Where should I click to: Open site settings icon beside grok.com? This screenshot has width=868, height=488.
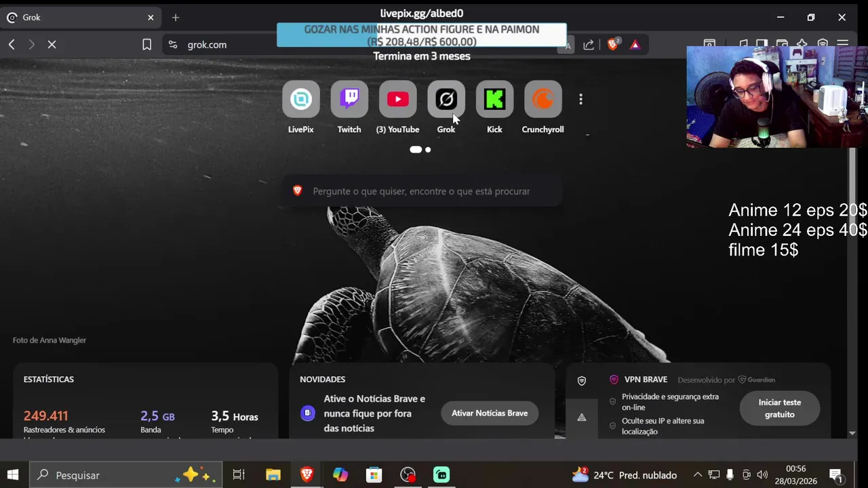coord(173,45)
